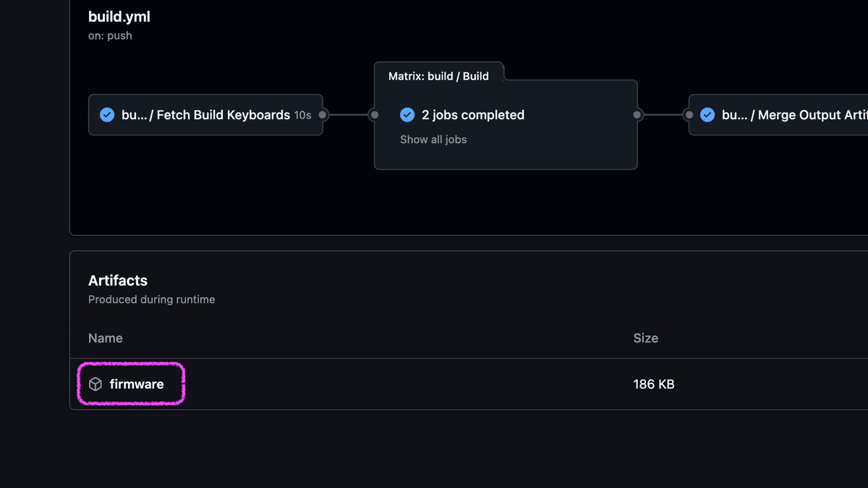Image resolution: width=868 pixels, height=488 pixels.
Task: Click the Size column header
Action: (x=645, y=338)
